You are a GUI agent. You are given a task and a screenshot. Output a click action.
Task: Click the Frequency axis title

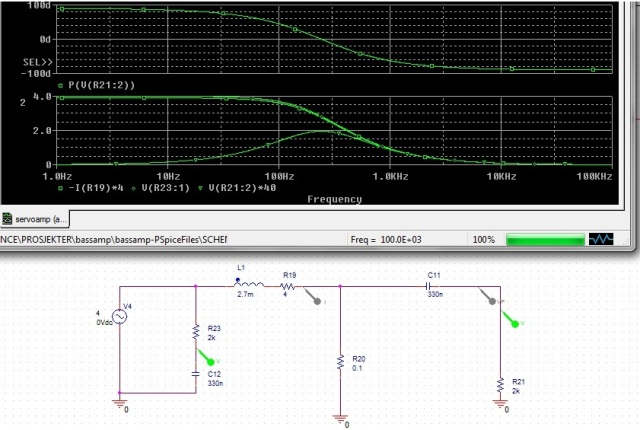click(x=334, y=199)
